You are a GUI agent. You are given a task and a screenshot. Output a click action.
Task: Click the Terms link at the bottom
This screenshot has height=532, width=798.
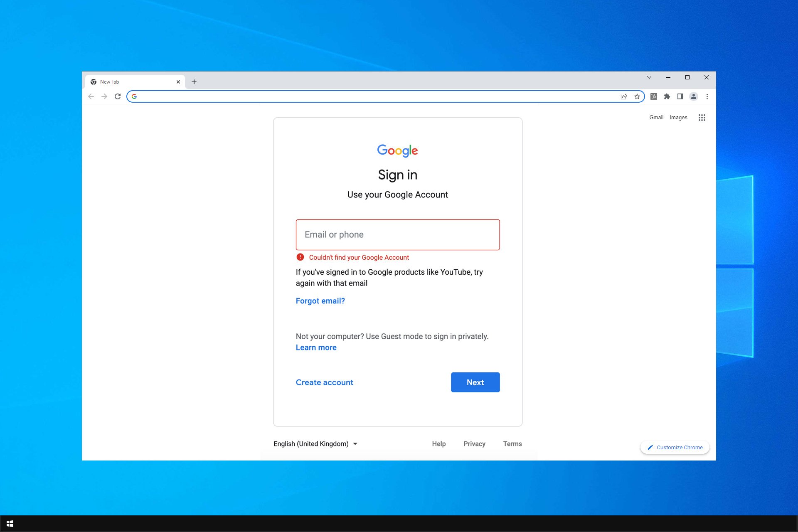point(512,443)
